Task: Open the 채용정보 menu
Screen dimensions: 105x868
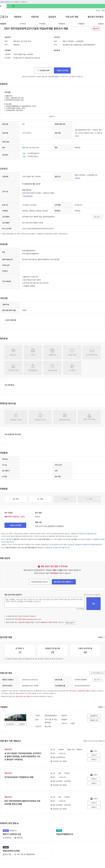Action: [x=18, y=17]
